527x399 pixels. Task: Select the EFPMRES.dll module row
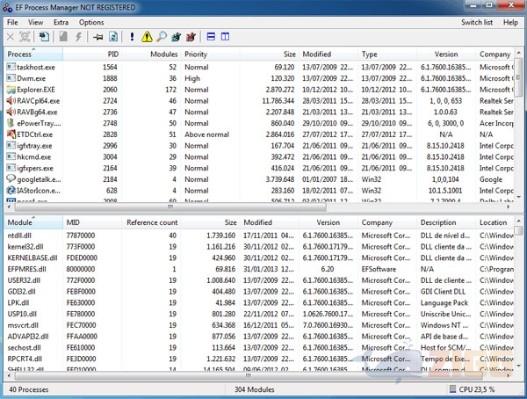pyautogui.click(x=259, y=269)
